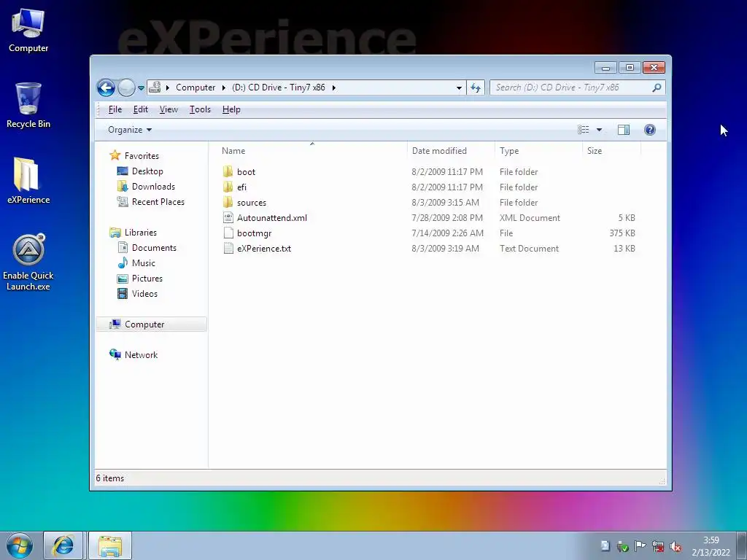Select the eXPerience.txt file icon
Image resolution: width=747 pixels, height=560 pixels.
[x=228, y=248]
